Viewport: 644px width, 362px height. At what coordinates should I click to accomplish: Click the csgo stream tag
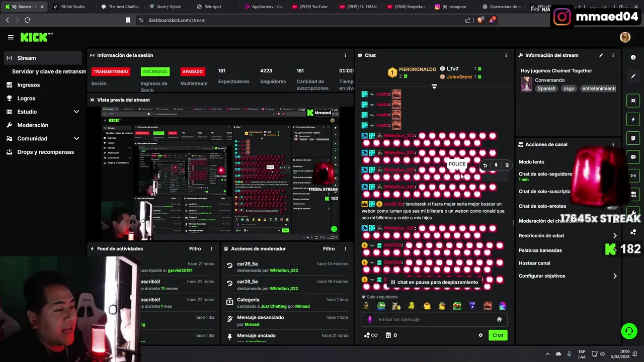click(x=569, y=88)
